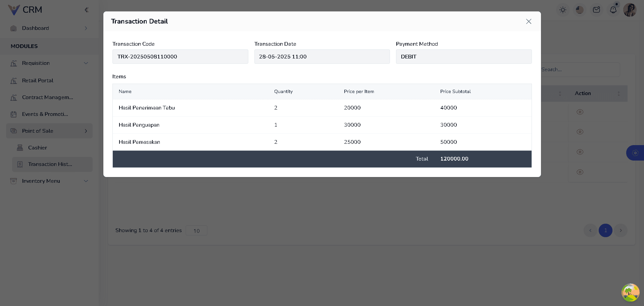Open the mail messages icon

pos(596,10)
